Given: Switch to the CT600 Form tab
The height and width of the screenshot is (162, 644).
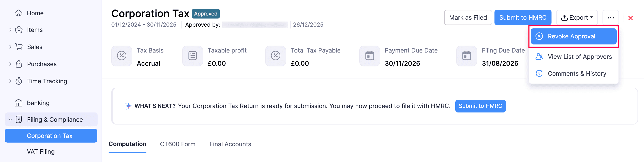Looking at the screenshot, I should (178, 144).
